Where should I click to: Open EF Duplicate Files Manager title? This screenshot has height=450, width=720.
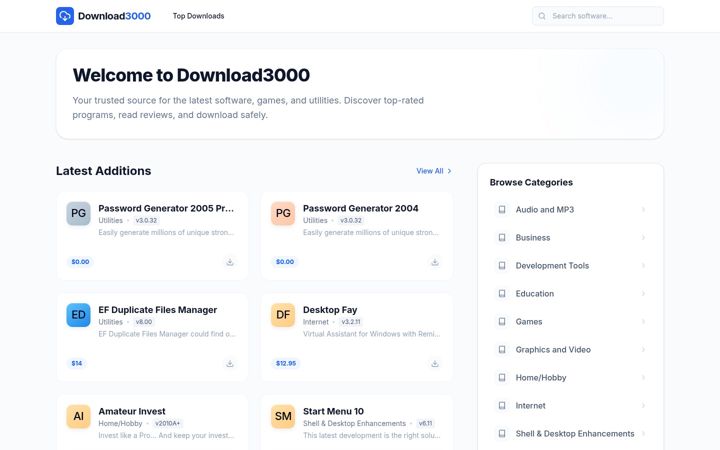pos(158,310)
